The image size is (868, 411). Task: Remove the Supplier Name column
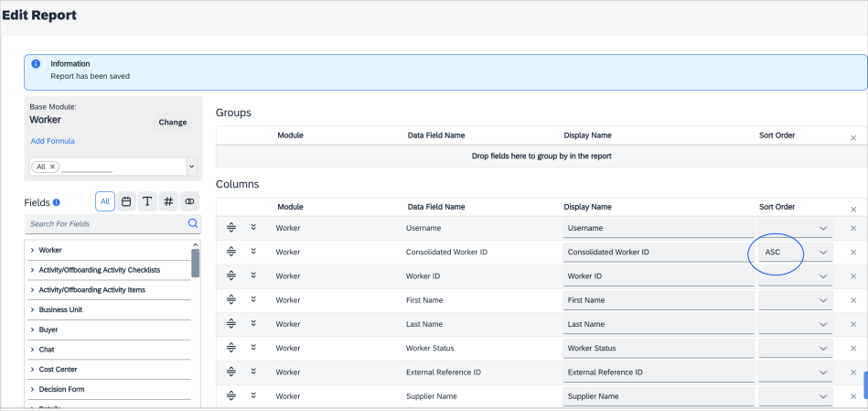pyautogui.click(x=853, y=396)
